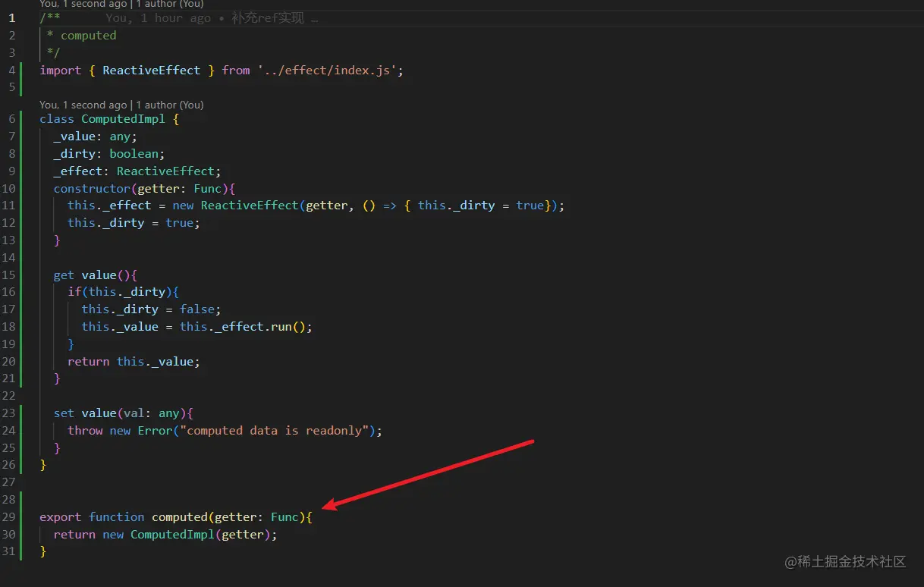Click the '_effect' field name on line 9
Screen dimensions: 924x587
(x=77, y=171)
